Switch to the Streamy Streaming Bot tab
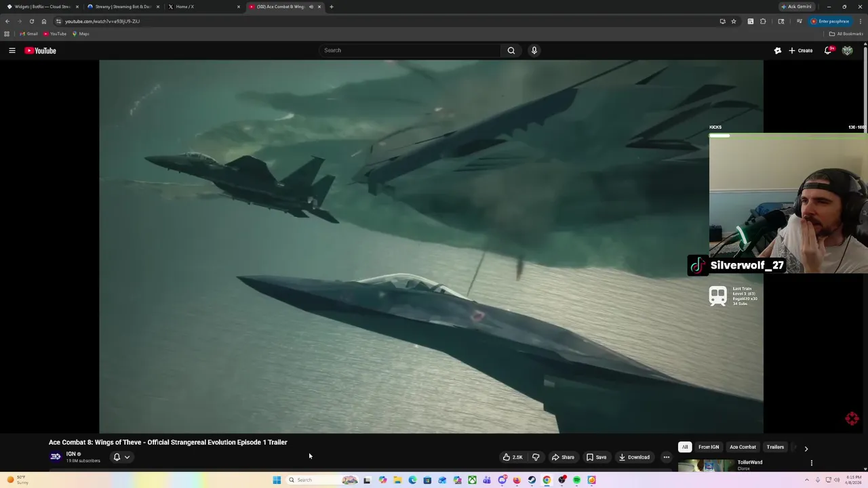868x488 pixels. (123, 7)
